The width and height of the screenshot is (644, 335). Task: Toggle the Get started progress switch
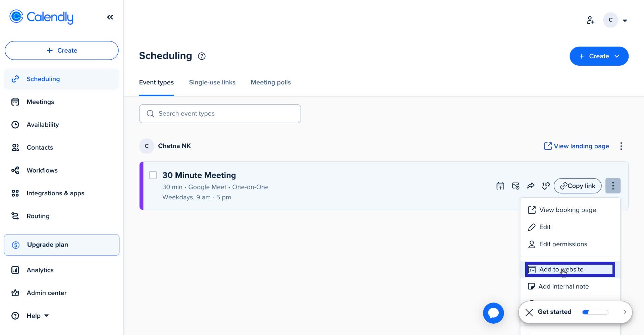pyautogui.click(x=595, y=312)
